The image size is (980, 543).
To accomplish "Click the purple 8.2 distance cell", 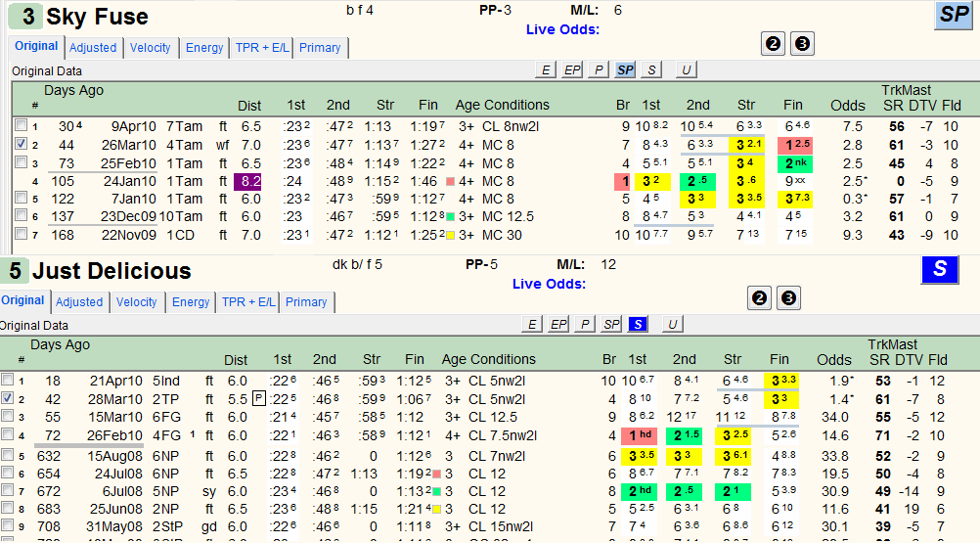I will pos(247,181).
